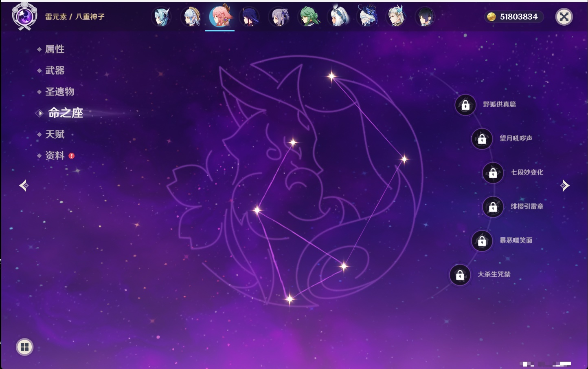Close the character screen with X

(564, 17)
